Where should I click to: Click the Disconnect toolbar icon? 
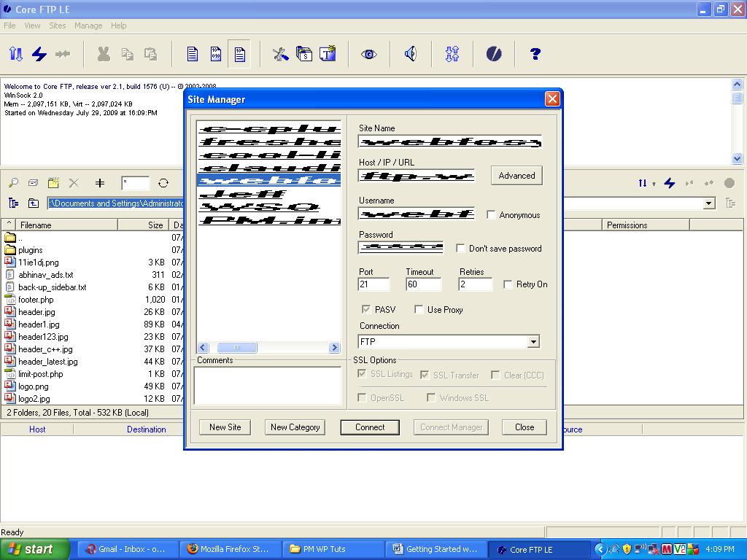(63, 54)
